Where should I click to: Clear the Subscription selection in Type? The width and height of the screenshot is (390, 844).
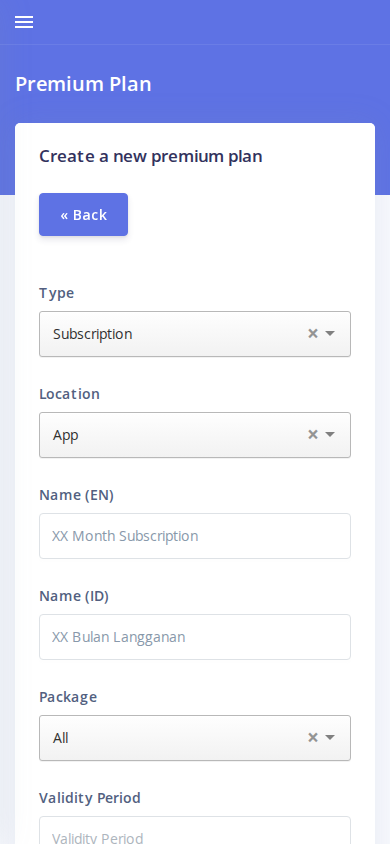coord(313,334)
